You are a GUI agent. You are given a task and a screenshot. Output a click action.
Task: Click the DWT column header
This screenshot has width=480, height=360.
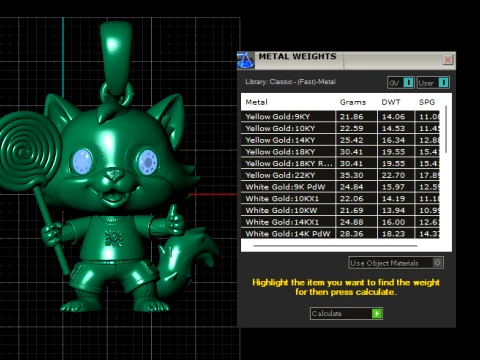[391, 102]
